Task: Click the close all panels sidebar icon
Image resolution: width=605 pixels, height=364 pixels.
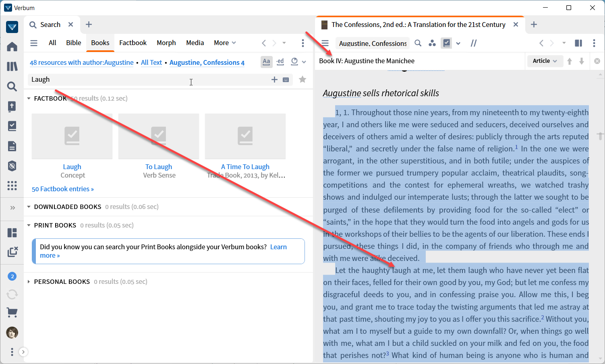Action: pyautogui.click(x=12, y=252)
